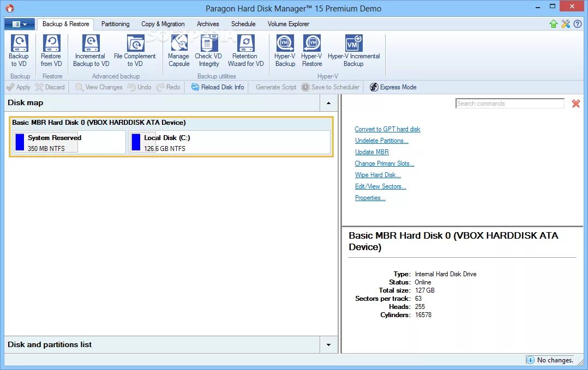Open Manage Capsule tool
Viewport: 588px width, 370px height.
pyautogui.click(x=179, y=51)
